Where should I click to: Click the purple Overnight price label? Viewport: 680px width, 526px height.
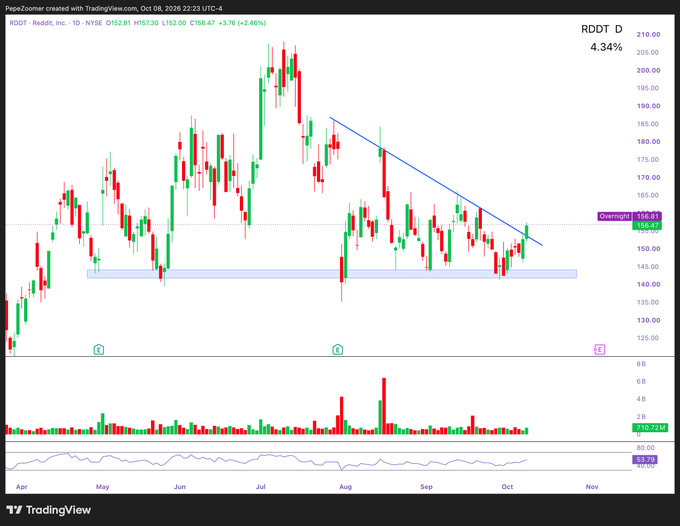coord(615,216)
